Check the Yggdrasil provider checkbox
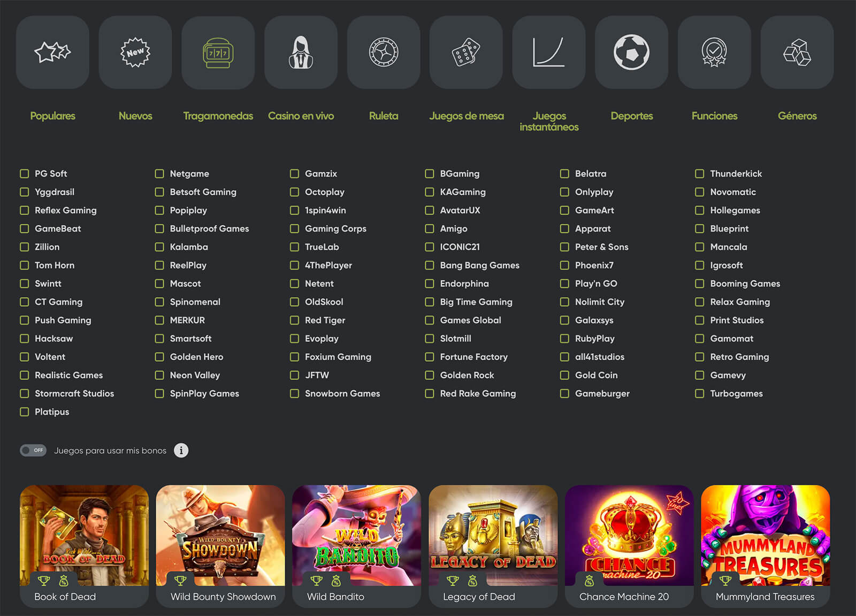The width and height of the screenshot is (856, 616). click(x=24, y=192)
